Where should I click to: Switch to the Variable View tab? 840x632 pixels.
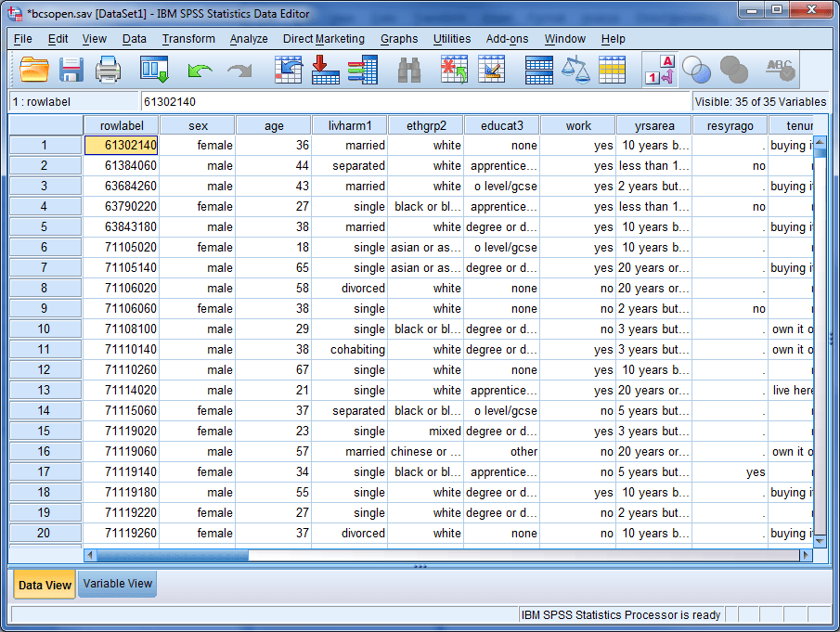tap(117, 585)
